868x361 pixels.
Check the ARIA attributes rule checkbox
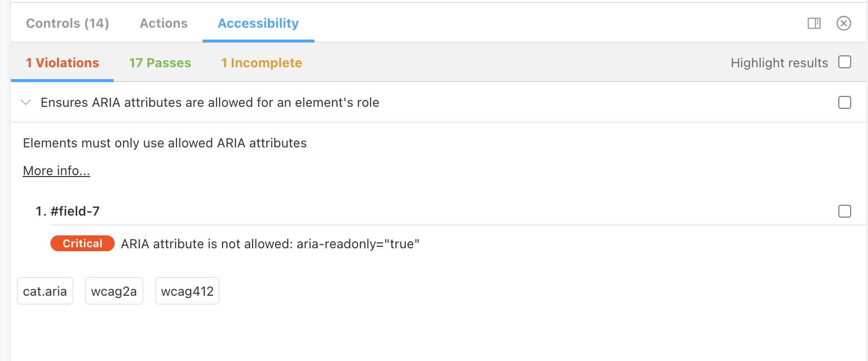845,103
